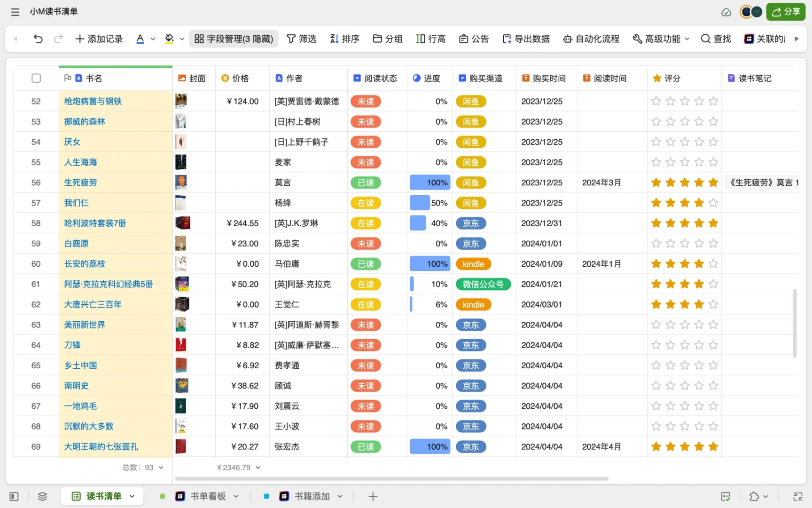This screenshot has width=812, height=508.
Task: Open the 筛选 filter tool
Action: tap(301, 39)
